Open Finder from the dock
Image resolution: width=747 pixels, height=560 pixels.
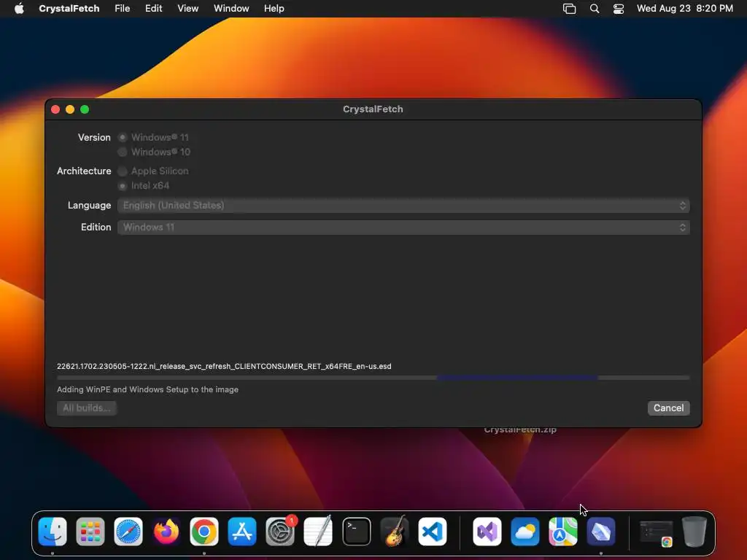[x=53, y=532]
